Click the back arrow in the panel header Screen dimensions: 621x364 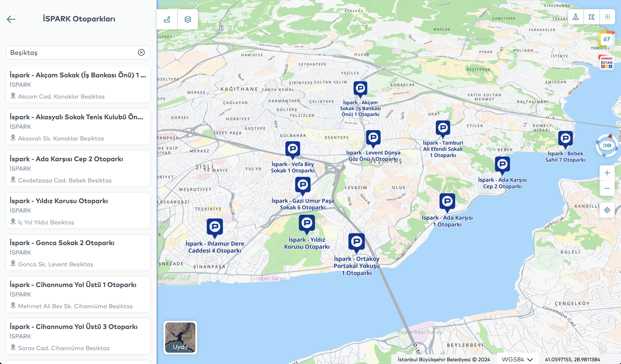tap(11, 19)
